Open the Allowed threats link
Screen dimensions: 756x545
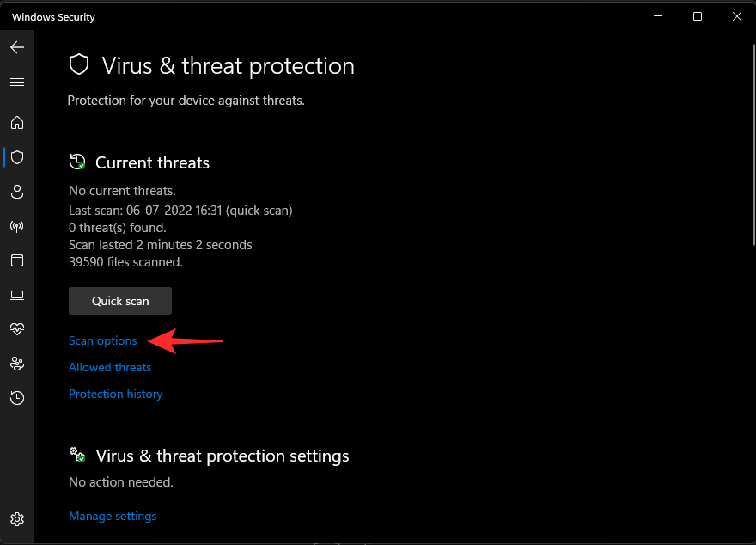[x=110, y=368]
